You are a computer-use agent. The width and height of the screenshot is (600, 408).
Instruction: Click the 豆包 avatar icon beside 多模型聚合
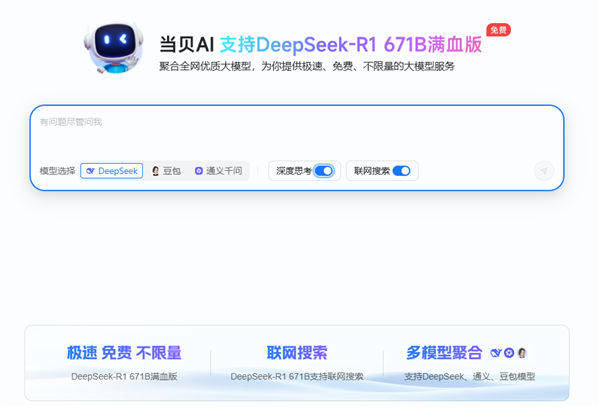(x=522, y=353)
